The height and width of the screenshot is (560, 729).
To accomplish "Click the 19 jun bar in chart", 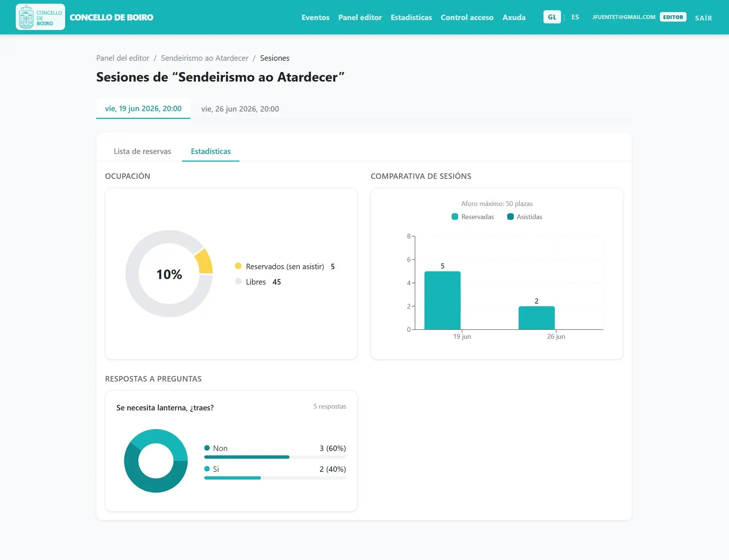I will coord(442,300).
